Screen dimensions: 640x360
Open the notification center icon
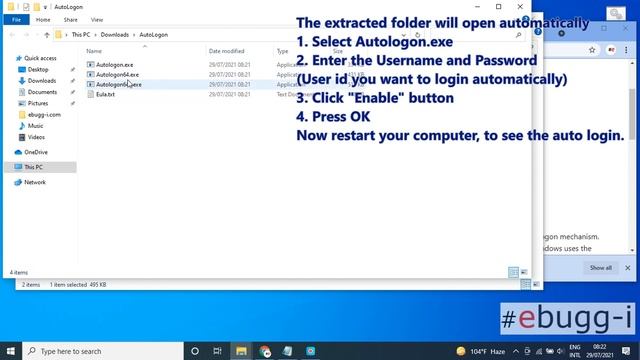(x=626, y=351)
